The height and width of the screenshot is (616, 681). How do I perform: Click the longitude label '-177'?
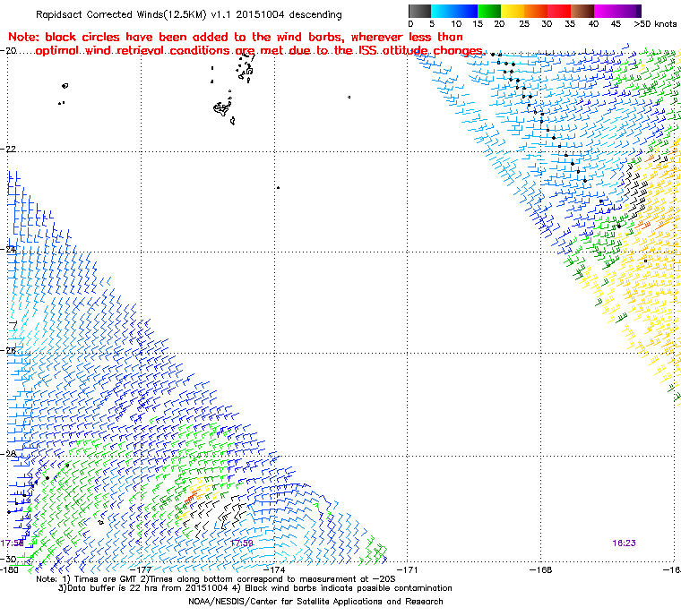click(x=141, y=569)
